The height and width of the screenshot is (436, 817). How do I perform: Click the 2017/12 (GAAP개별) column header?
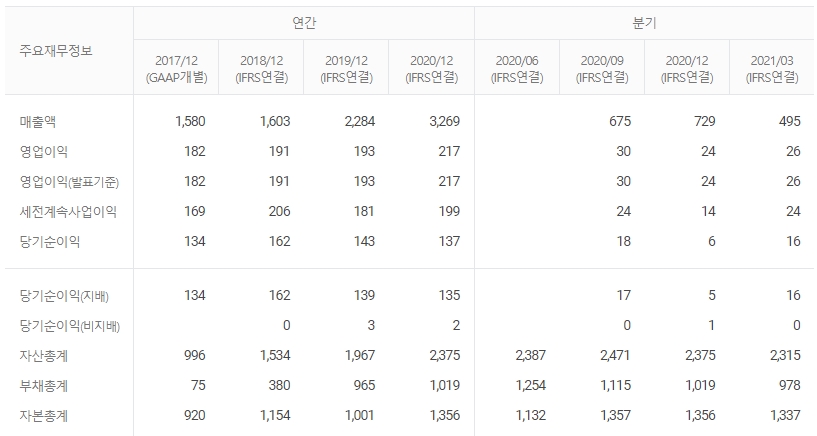point(176,69)
